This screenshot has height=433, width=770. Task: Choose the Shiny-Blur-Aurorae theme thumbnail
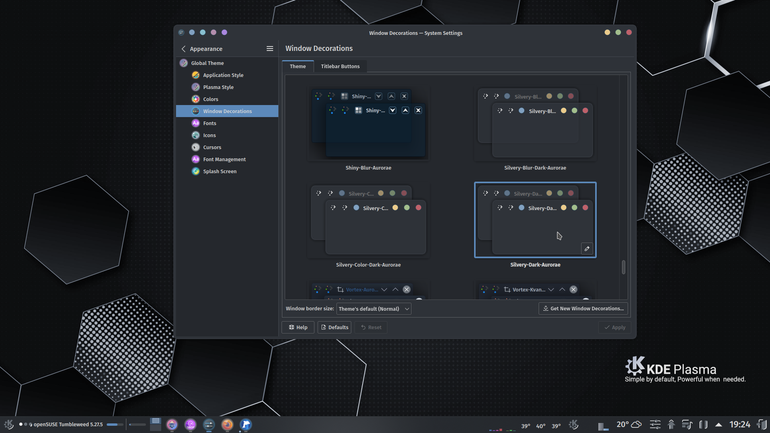[368, 124]
